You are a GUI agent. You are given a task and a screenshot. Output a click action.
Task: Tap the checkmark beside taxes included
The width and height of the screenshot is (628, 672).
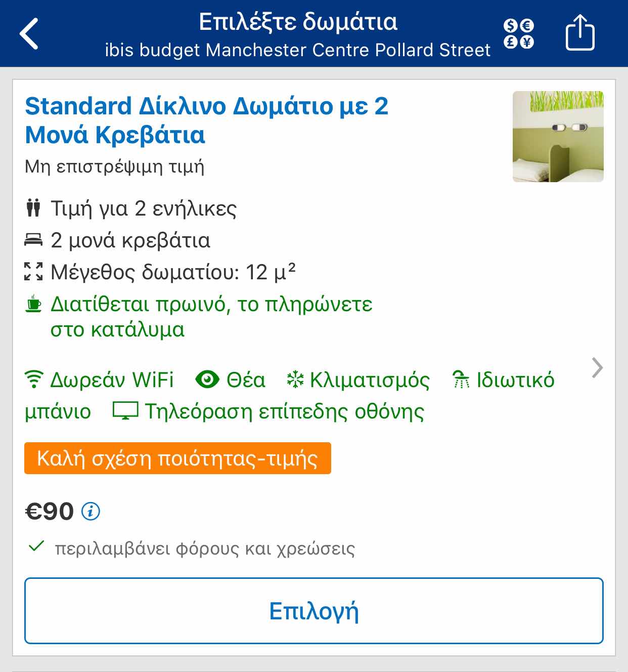point(36,547)
